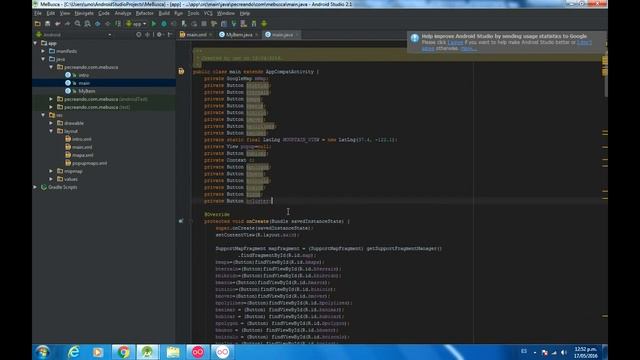
Task: Click the 'I agree' link in the notification
Action: [x=455, y=42]
